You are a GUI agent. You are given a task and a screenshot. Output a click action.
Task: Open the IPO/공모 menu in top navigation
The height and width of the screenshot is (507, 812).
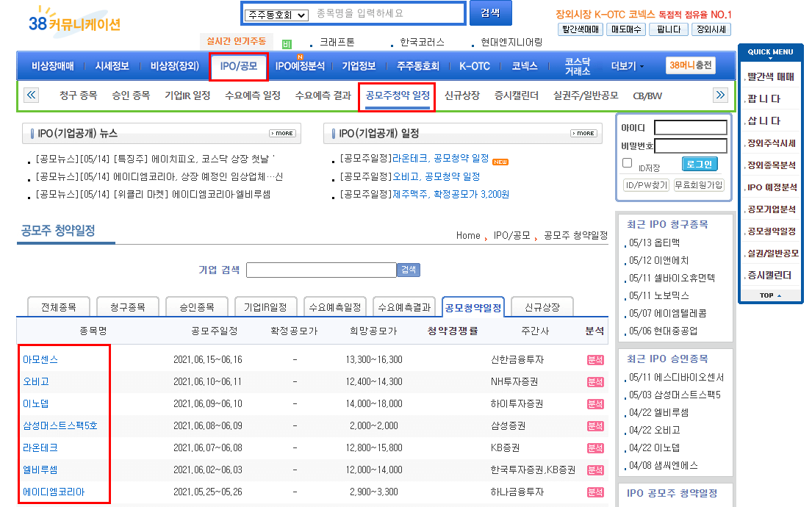(239, 67)
